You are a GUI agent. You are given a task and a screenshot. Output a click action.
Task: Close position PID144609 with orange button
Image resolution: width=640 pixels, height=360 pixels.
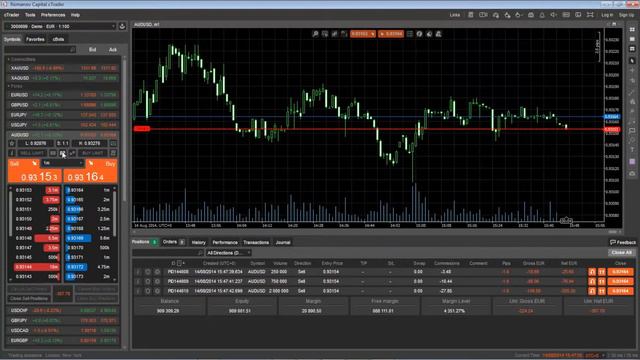[620, 282]
